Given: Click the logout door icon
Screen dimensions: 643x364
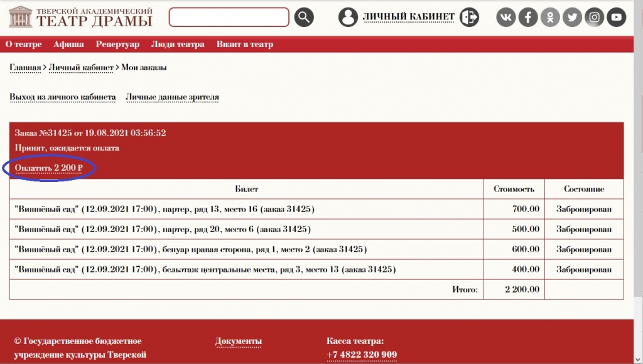Looking at the screenshot, I should pyautogui.click(x=469, y=17).
